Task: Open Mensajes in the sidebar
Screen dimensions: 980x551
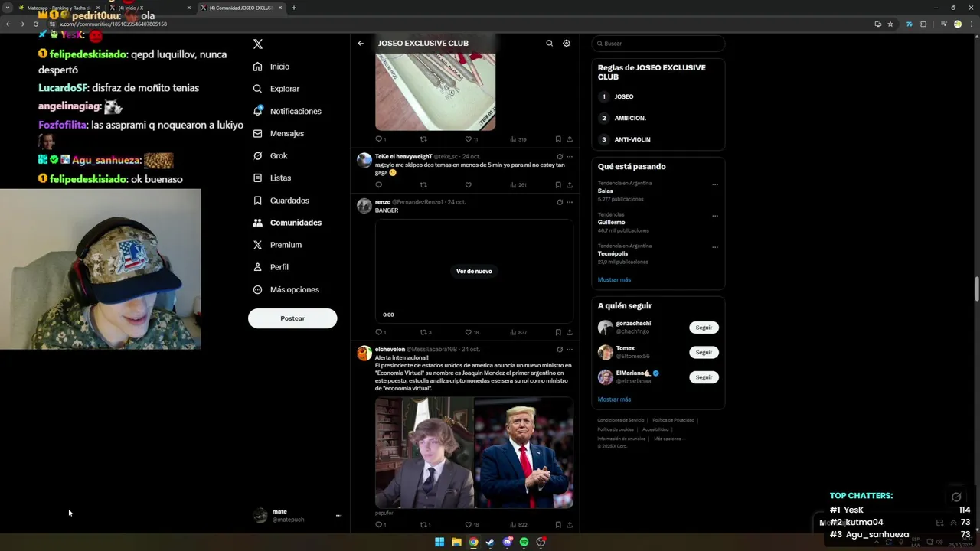Action: [278, 133]
